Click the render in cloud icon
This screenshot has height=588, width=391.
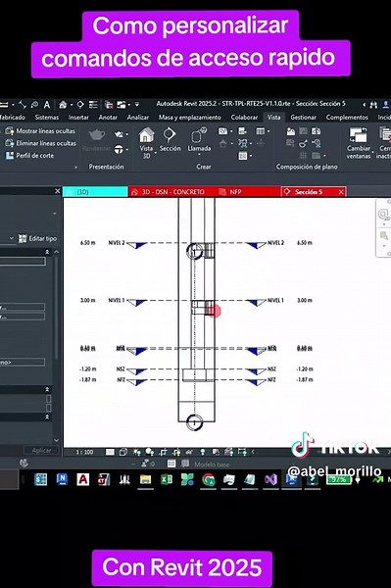(x=120, y=134)
